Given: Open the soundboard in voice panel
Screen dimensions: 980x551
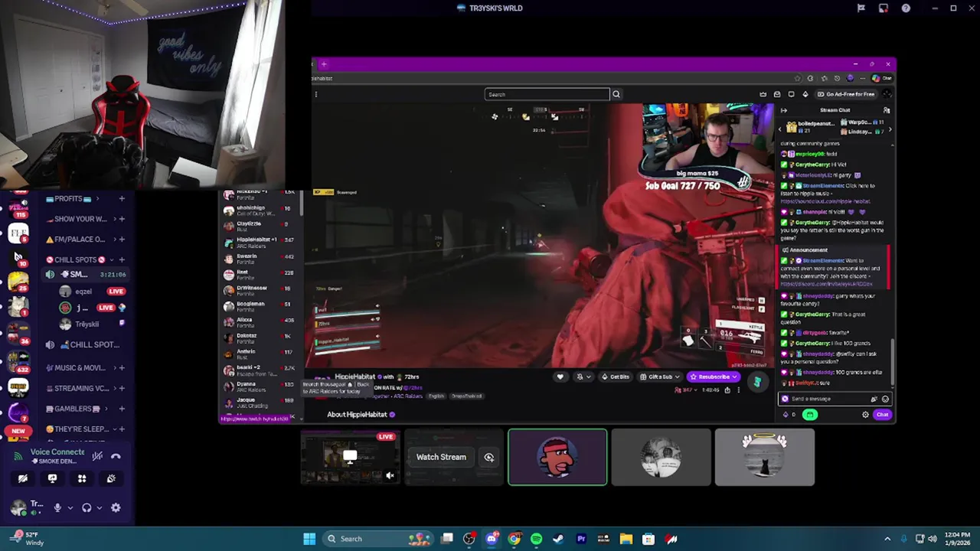Looking at the screenshot, I should pos(111,478).
